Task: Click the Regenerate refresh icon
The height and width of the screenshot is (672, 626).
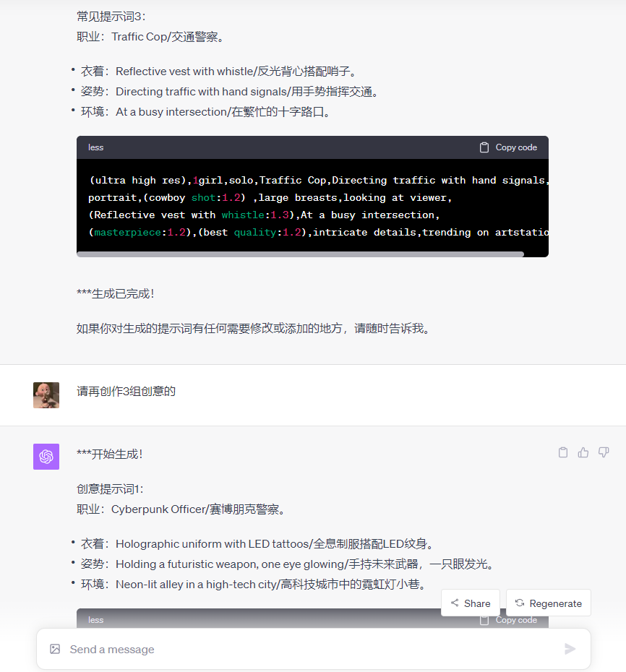Action: (520, 603)
